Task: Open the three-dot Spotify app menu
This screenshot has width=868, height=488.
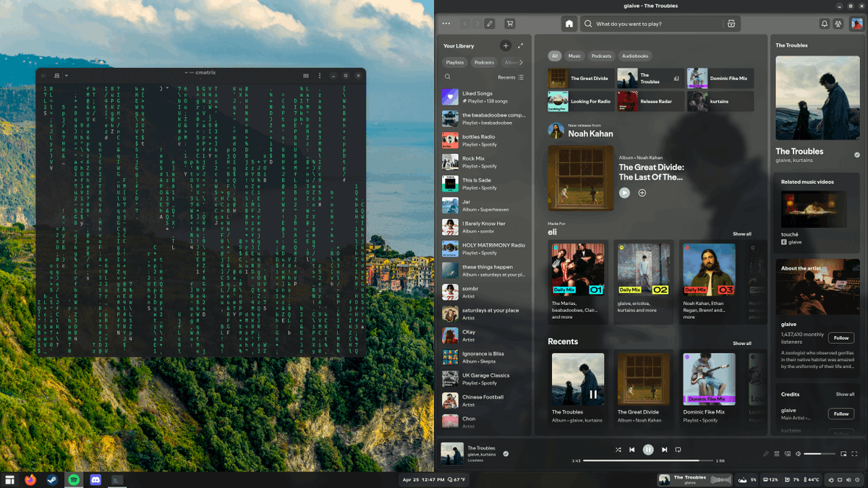Action: (x=446, y=24)
